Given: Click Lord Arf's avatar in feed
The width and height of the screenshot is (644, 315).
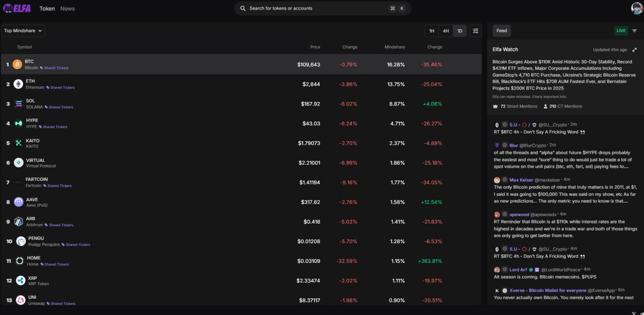Looking at the screenshot, I should [x=497, y=270].
